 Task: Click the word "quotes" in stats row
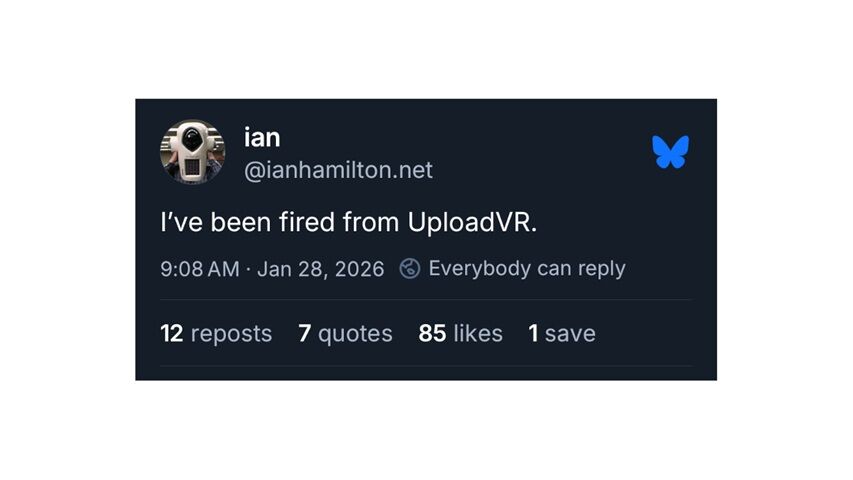click(x=355, y=334)
